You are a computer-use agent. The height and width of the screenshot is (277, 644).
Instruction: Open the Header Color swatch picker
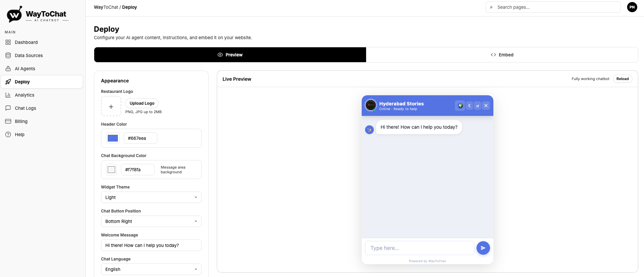click(113, 138)
